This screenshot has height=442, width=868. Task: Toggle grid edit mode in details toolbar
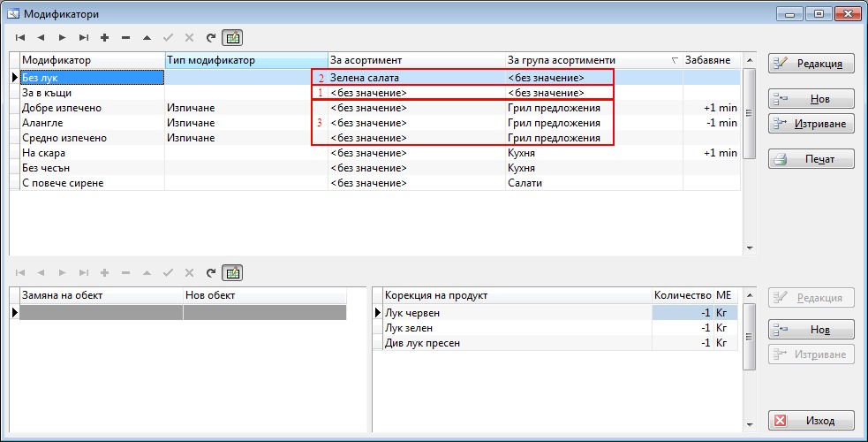point(232,273)
